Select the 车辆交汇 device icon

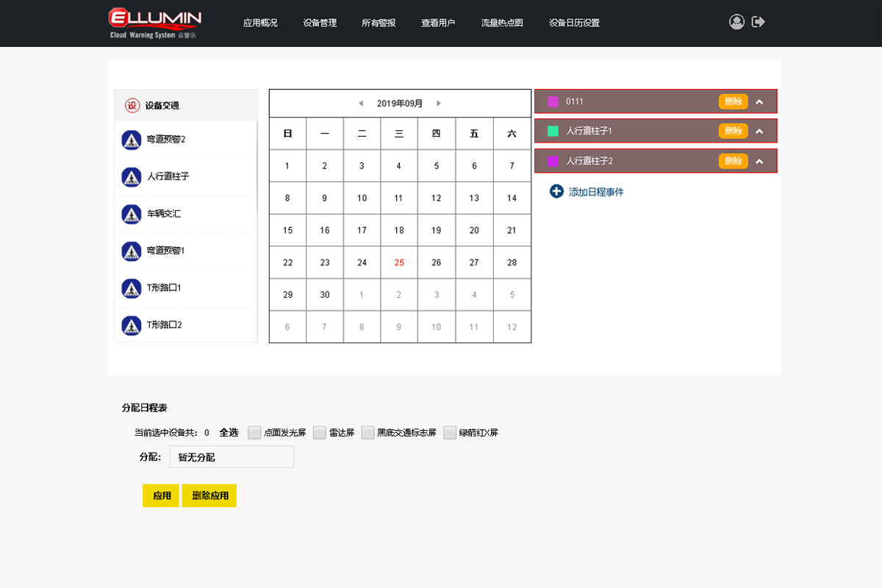[x=132, y=214]
